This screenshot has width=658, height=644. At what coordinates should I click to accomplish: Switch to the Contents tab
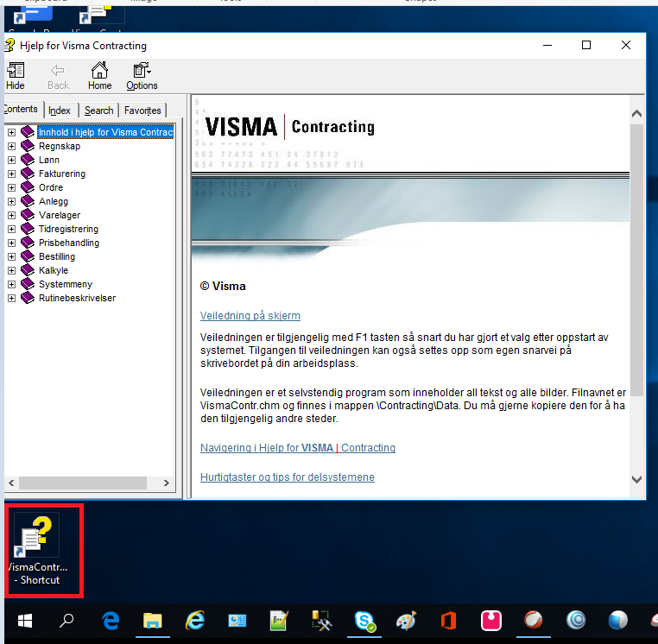click(x=21, y=109)
